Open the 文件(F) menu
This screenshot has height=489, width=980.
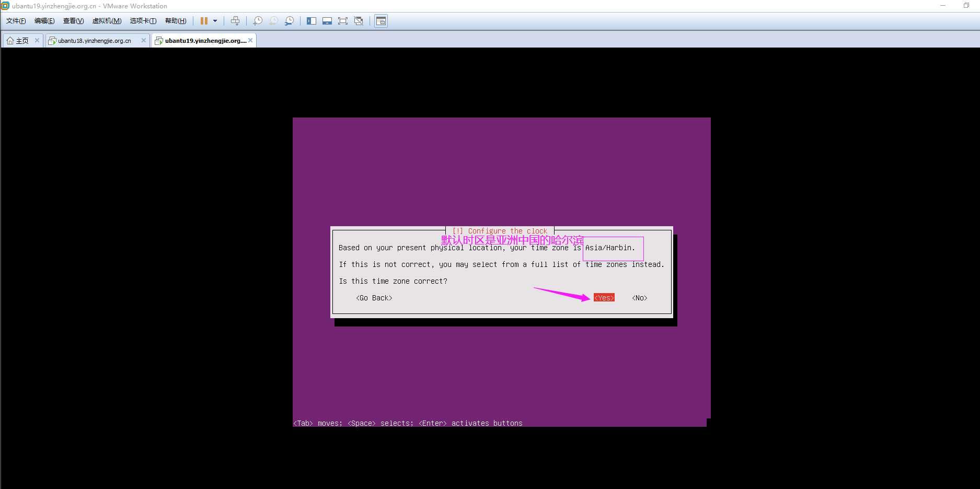[x=16, y=21]
